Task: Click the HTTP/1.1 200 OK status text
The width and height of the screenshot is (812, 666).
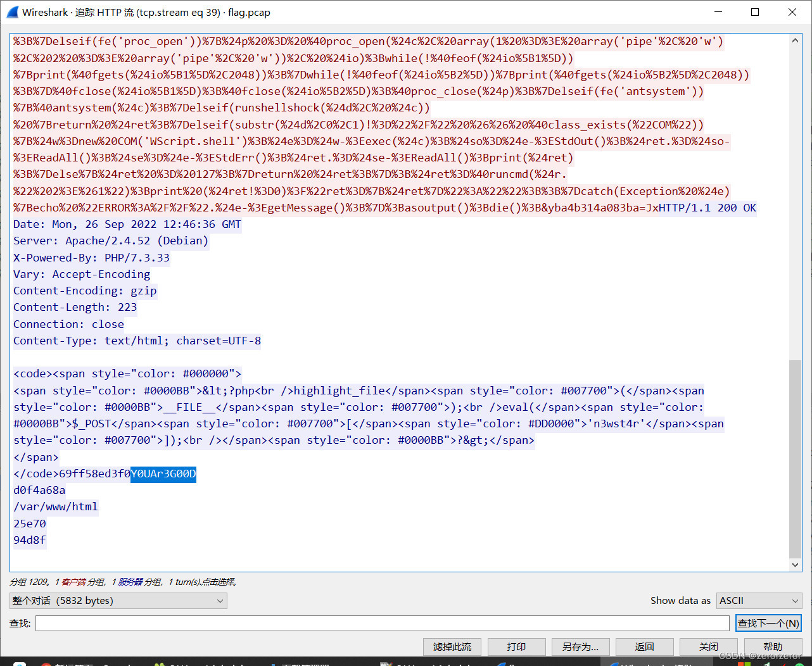Action: click(707, 208)
